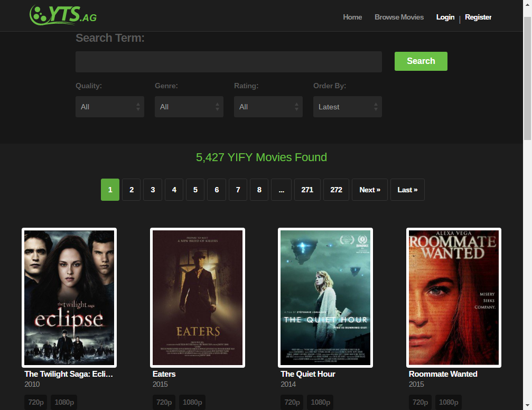The width and height of the screenshot is (532, 410).
Task: Open the Order By dropdown
Action: [348, 107]
